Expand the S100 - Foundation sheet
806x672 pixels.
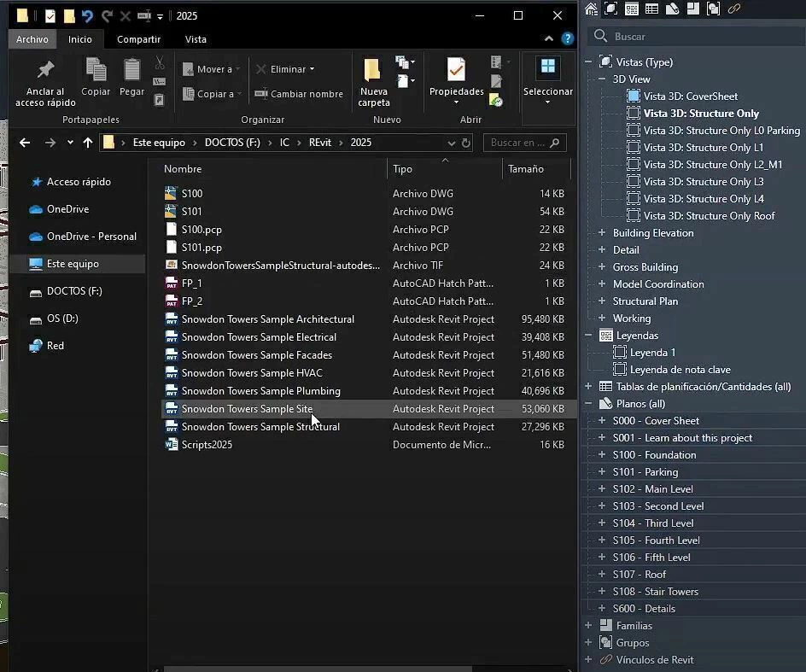[602, 454]
